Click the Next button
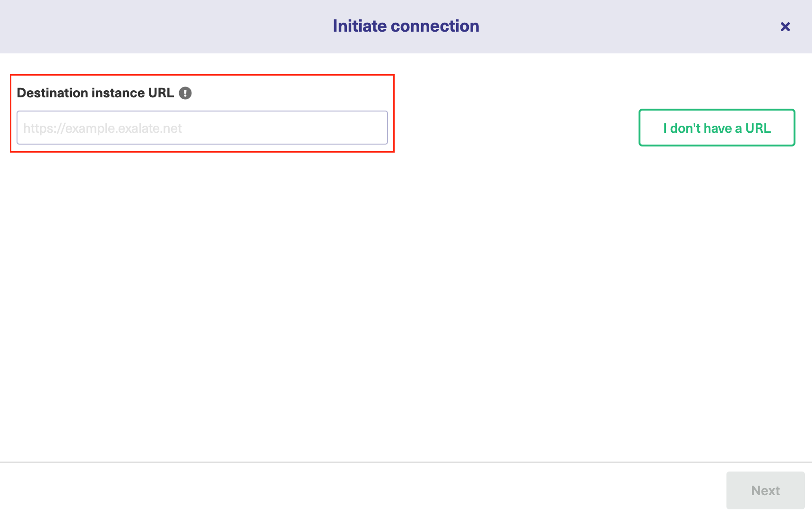The width and height of the screenshot is (812, 515). [x=765, y=490]
